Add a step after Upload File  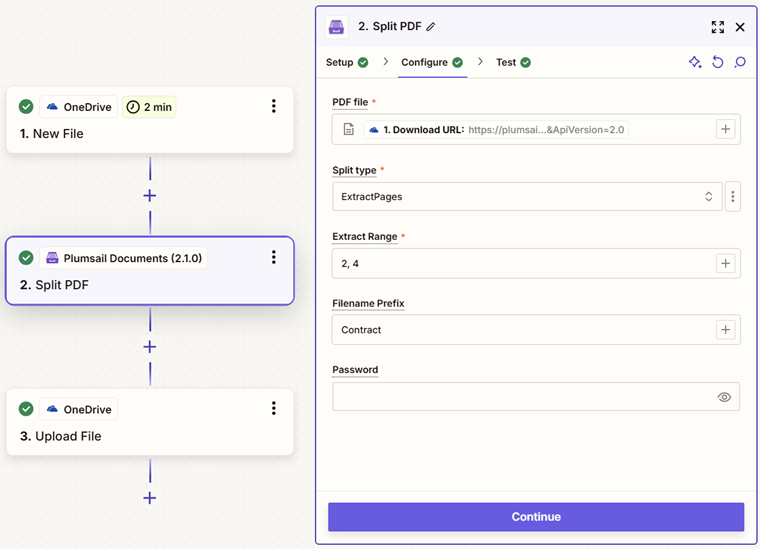[150, 498]
